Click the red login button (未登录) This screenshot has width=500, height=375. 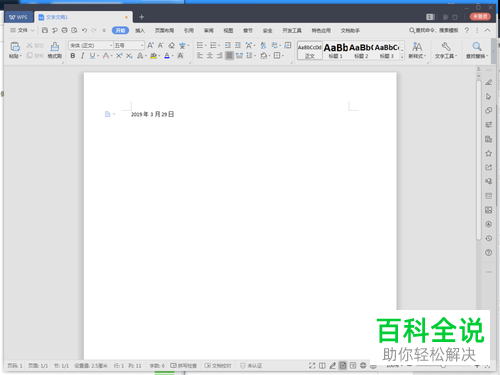(x=480, y=16)
